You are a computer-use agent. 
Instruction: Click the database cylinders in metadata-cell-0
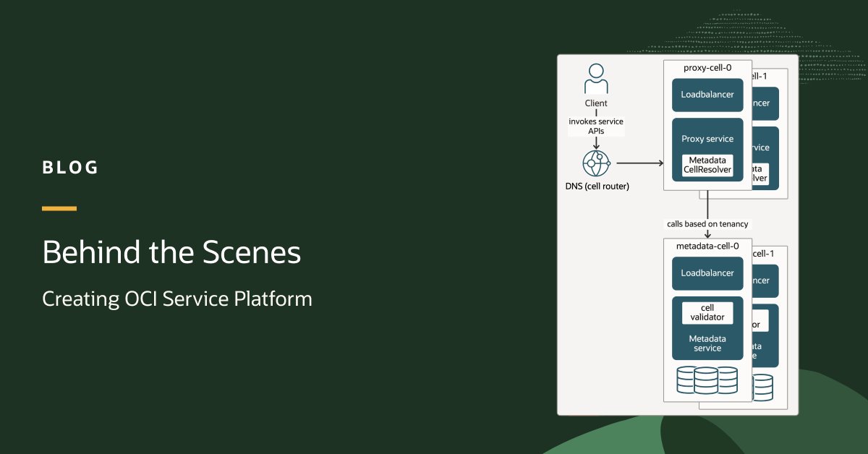[707, 380]
